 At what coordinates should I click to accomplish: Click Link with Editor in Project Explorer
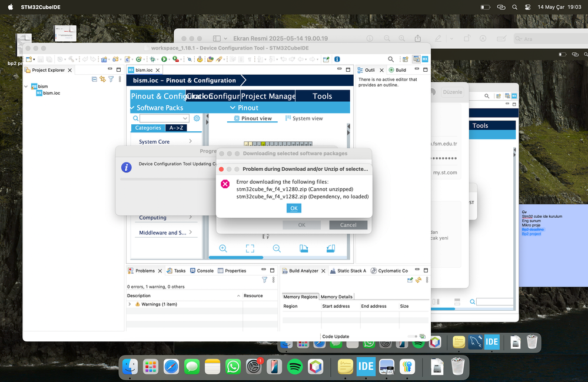(103, 79)
